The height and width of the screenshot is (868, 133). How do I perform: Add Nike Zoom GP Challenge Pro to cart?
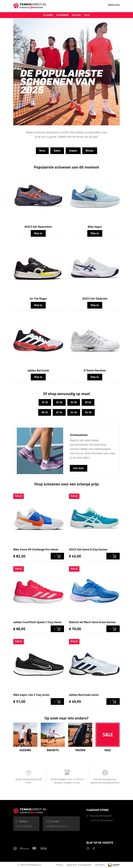(57, 556)
